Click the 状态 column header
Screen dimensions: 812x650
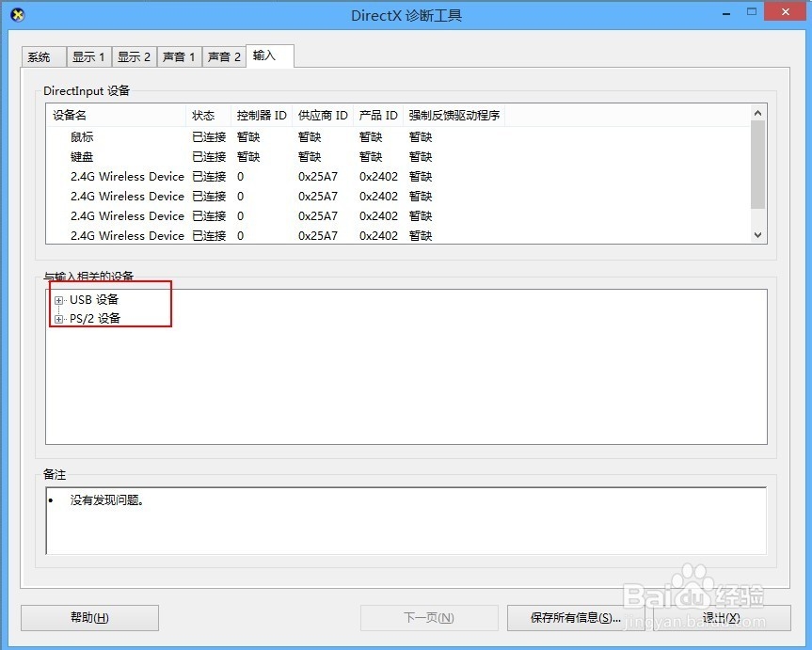208,115
